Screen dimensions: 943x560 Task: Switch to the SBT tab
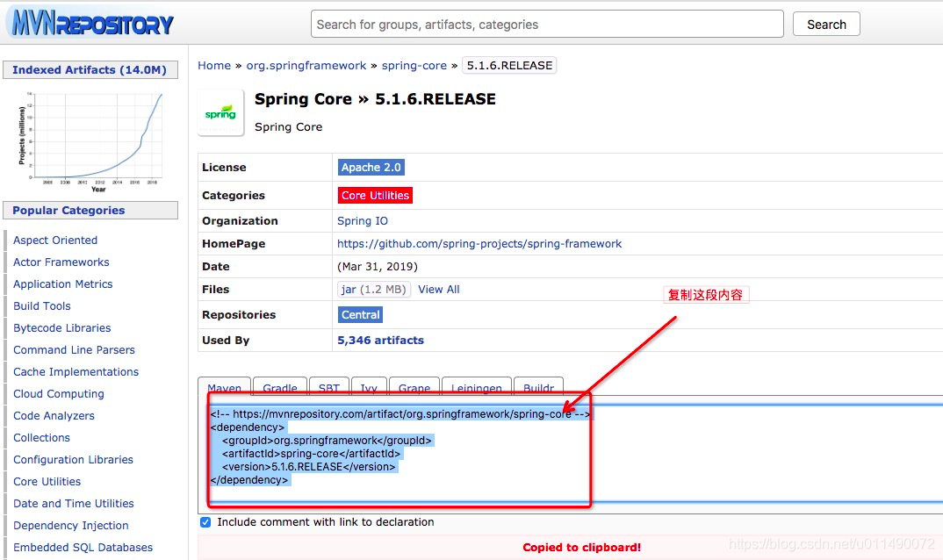[329, 387]
